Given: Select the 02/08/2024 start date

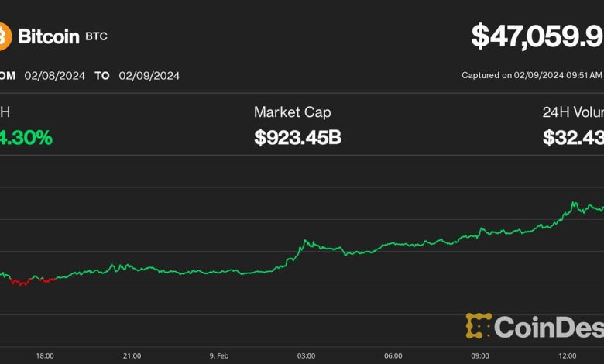Looking at the screenshot, I should tap(54, 75).
